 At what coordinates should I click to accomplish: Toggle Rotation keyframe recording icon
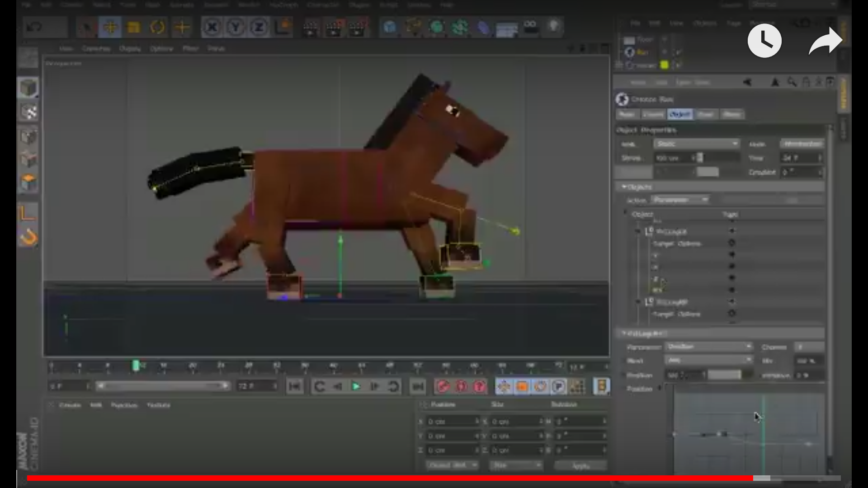click(x=540, y=386)
